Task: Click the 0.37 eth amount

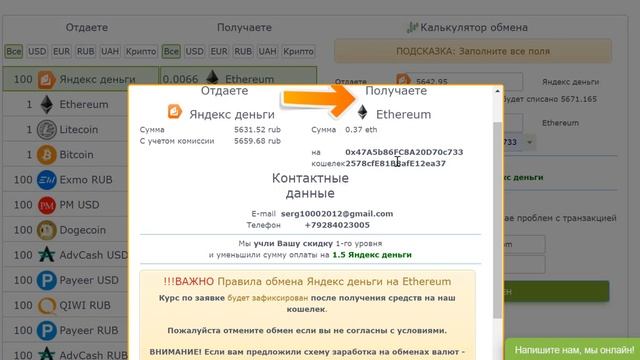Action: [361, 130]
